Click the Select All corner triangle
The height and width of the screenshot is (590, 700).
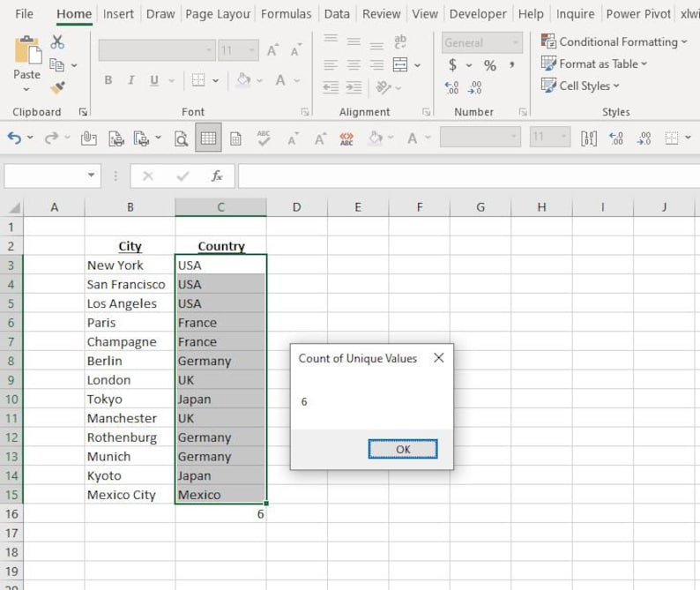coord(15,207)
